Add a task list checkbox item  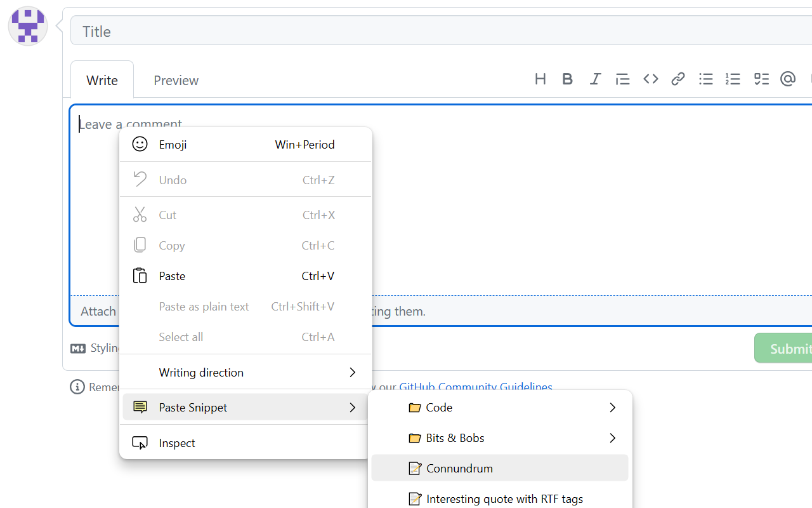(x=761, y=79)
